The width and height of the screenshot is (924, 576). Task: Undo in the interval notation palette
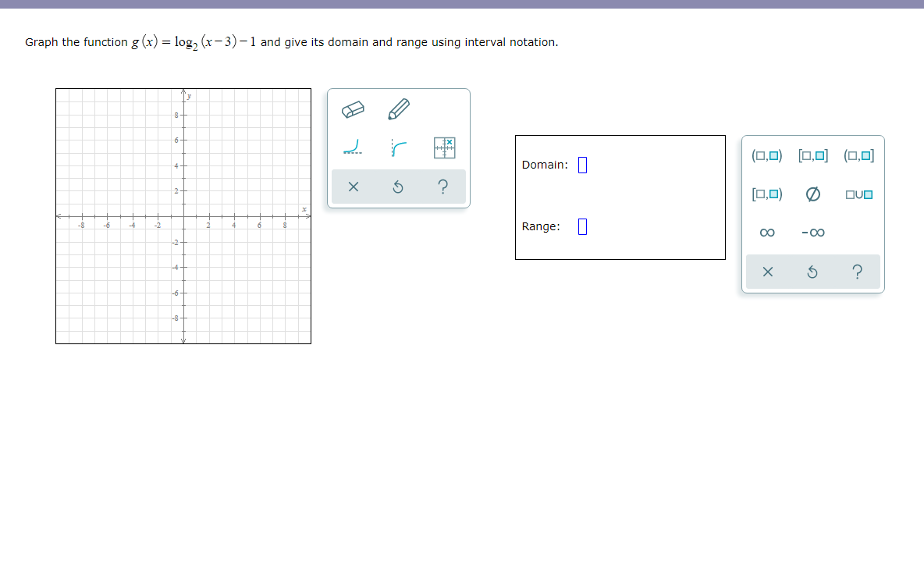click(x=812, y=271)
